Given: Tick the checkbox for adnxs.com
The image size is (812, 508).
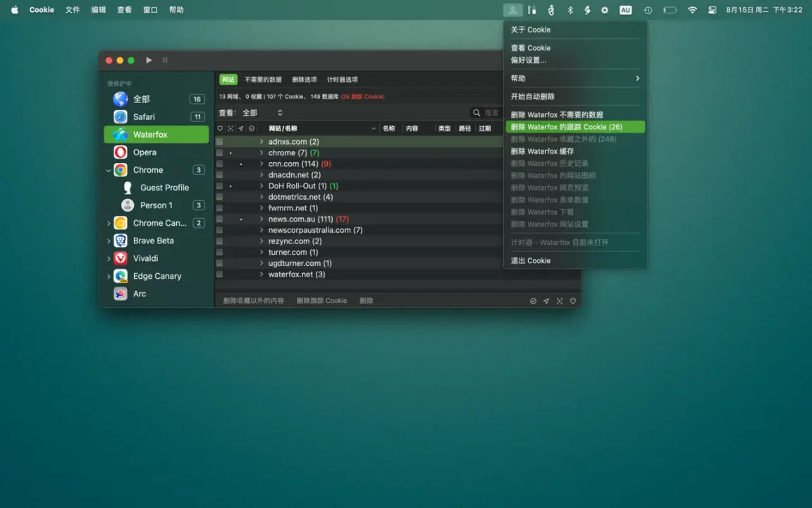Looking at the screenshot, I should pos(220,142).
